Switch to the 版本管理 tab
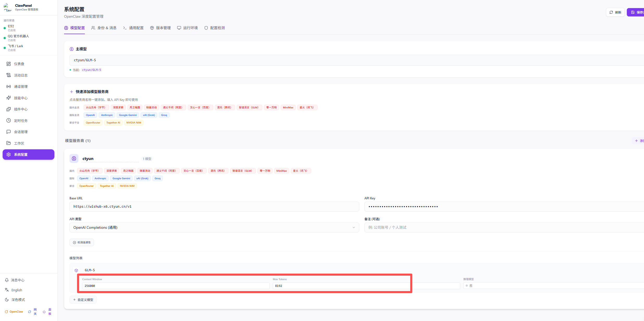The height and width of the screenshot is (321, 644). point(160,28)
